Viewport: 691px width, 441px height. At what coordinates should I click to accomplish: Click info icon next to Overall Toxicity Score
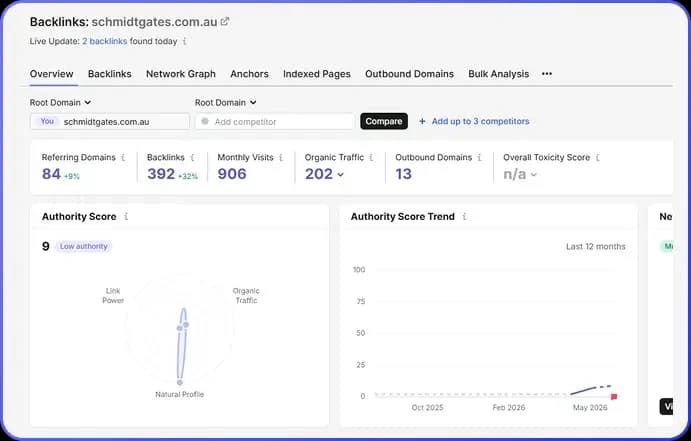[598, 158]
